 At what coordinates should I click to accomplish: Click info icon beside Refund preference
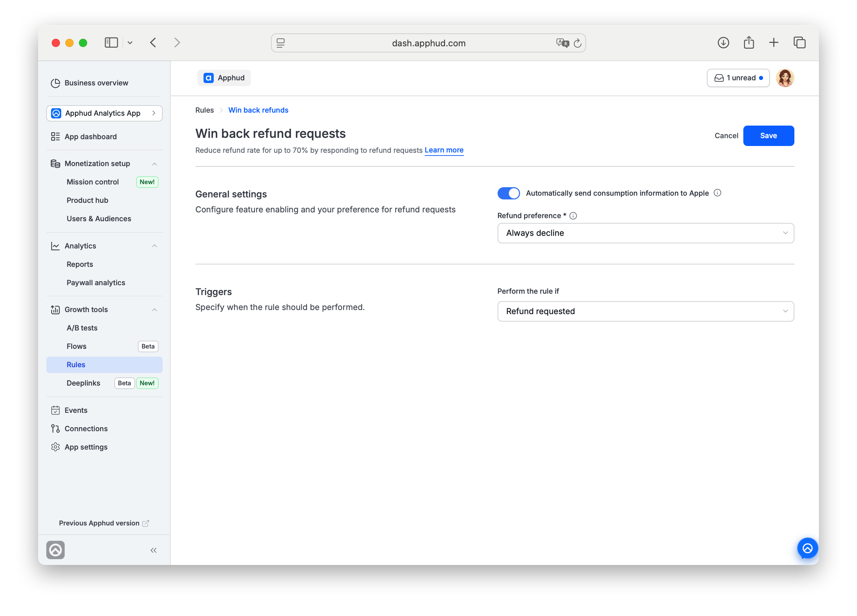pos(573,216)
